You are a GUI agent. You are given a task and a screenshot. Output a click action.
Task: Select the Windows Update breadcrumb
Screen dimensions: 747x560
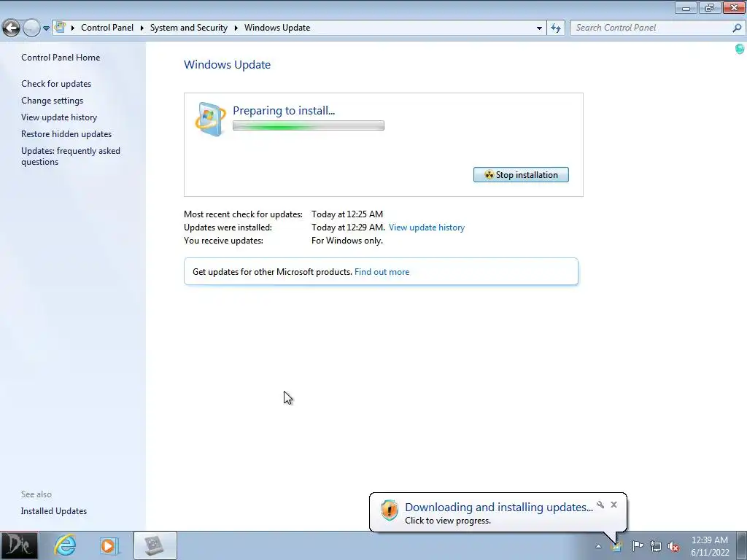(x=277, y=28)
